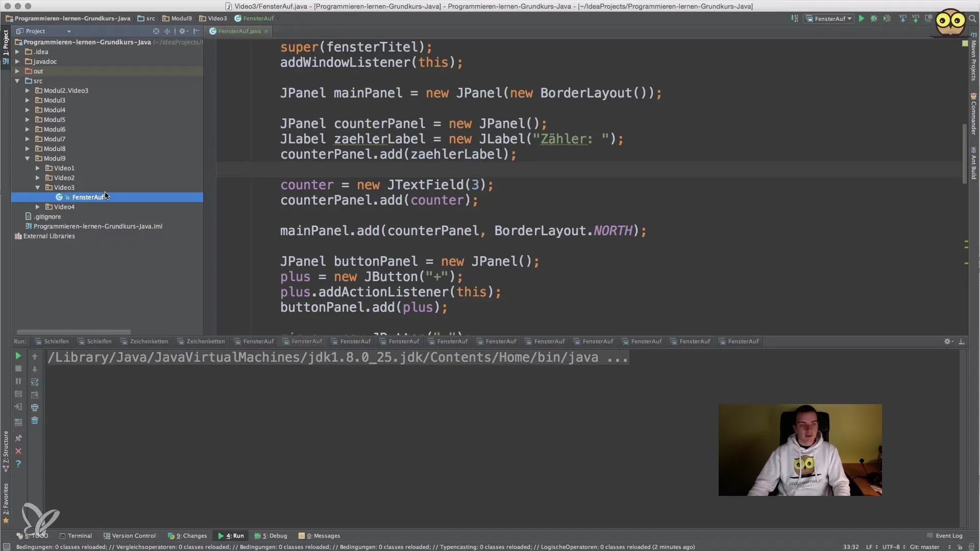Pause output in the Run panel
980x551 pixels.
[x=18, y=381]
